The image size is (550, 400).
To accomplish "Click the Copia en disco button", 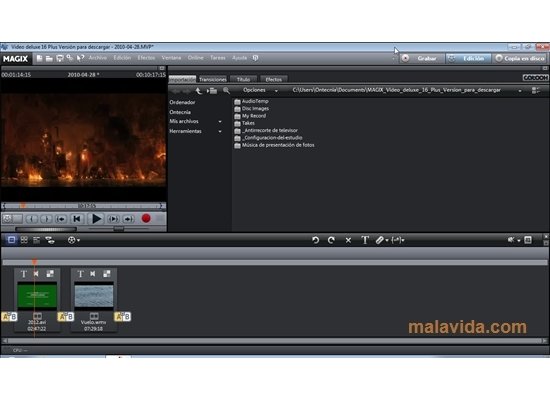I will click(x=520, y=59).
